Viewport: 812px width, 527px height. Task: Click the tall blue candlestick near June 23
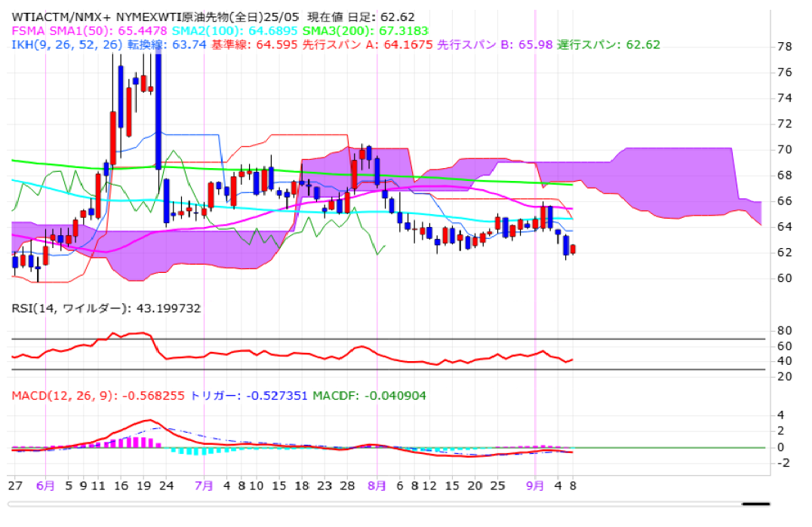158,108
